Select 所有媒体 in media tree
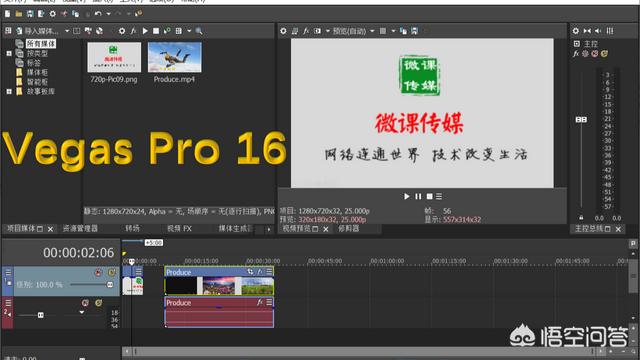640x360 pixels. click(x=41, y=44)
